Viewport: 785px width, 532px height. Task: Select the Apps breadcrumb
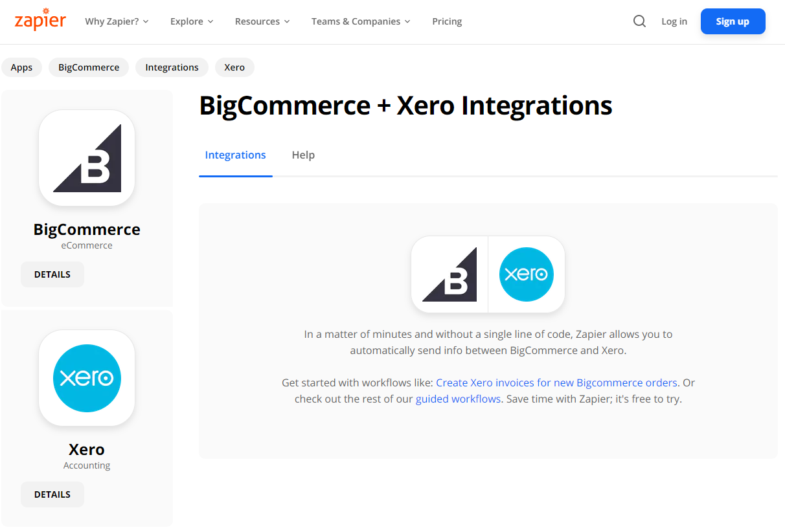21,67
